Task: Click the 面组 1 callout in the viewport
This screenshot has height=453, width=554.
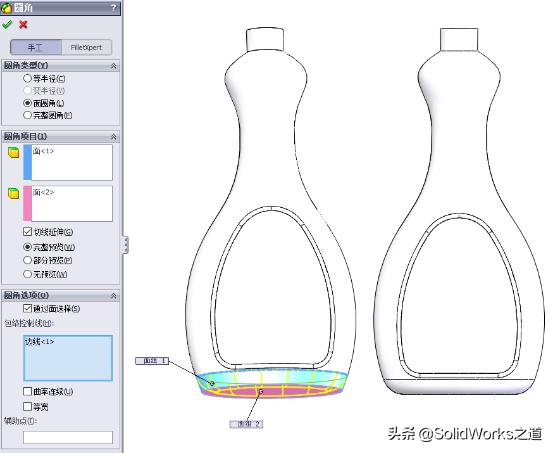Action: 152,361
